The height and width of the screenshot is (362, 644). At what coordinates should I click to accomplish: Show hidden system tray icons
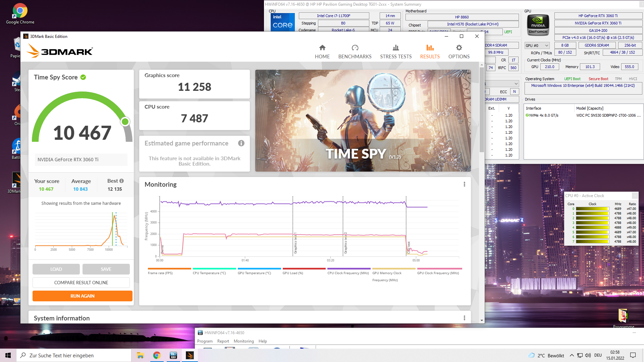571,355
